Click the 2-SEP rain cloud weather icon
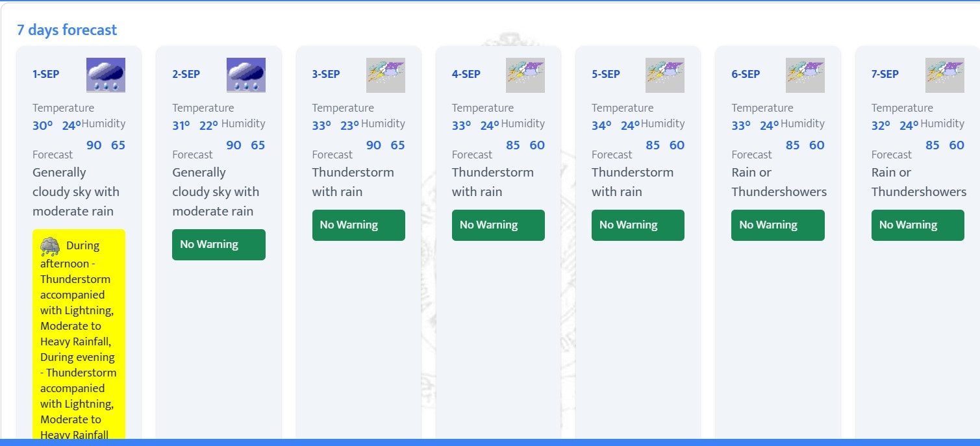Viewport: 980px width, 446px height. (245, 75)
